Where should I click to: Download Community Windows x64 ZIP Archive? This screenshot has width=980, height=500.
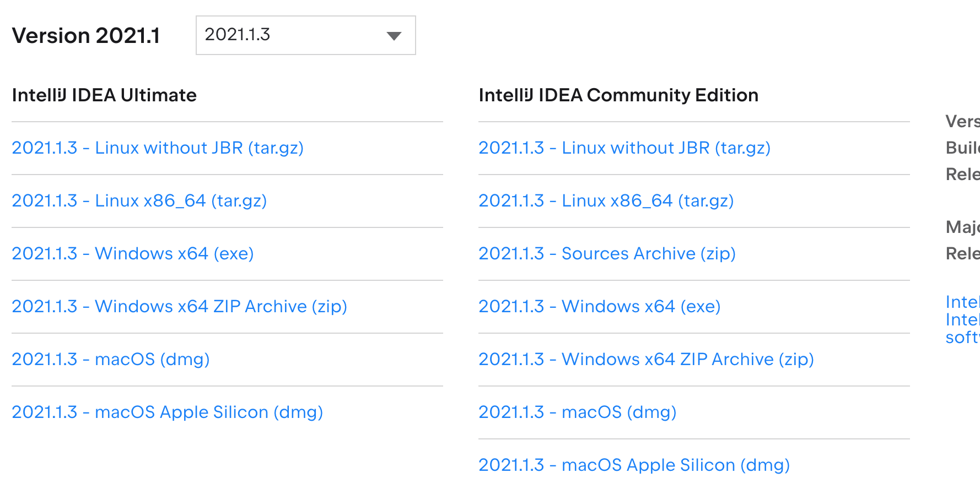point(646,359)
